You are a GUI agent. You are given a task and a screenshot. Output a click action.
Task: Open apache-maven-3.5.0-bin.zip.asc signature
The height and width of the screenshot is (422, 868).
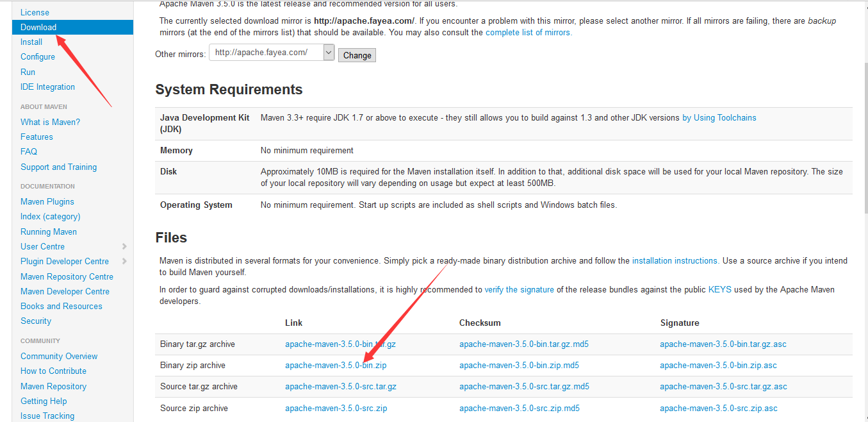click(x=718, y=365)
